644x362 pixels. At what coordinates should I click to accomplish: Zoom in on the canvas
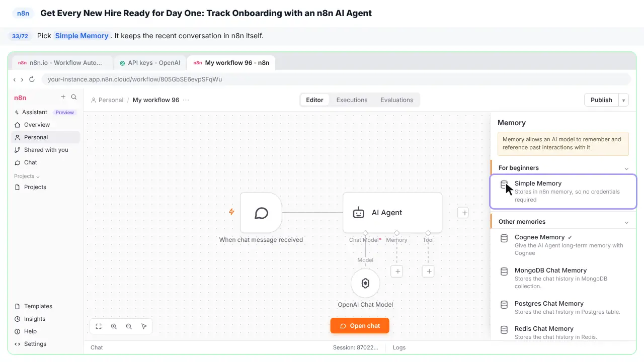(114, 326)
